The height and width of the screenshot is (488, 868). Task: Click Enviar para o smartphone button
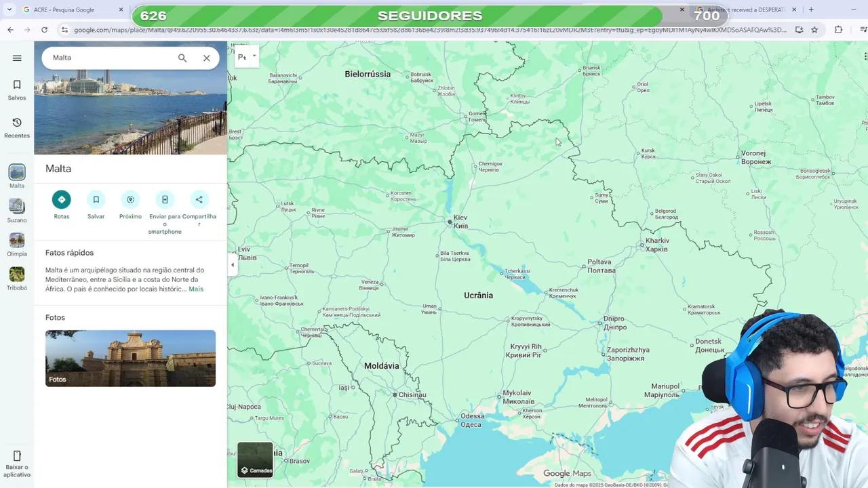pyautogui.click(x=165, y=199)
